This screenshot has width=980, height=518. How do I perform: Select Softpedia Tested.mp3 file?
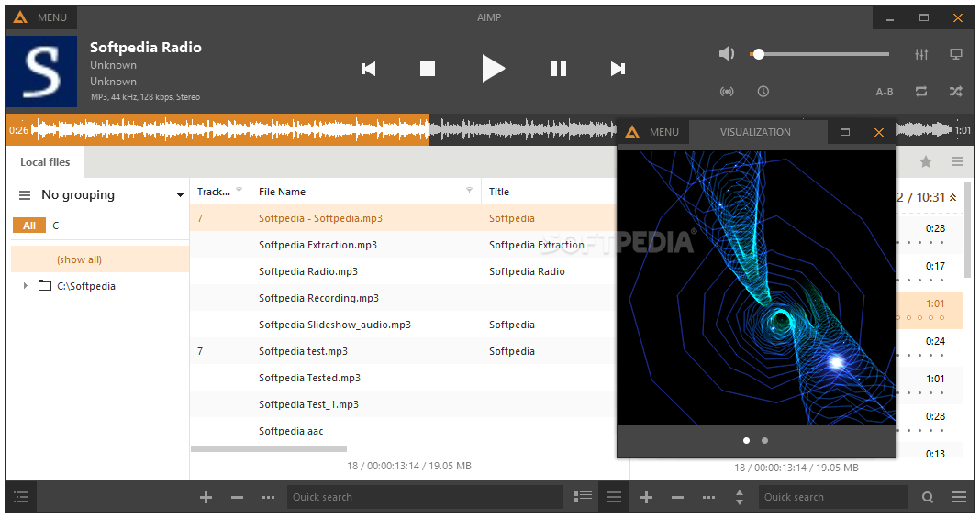pos(309,378)
